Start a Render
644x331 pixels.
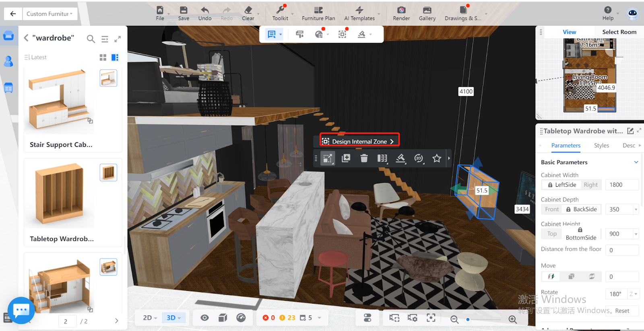(x=401, y=13)
